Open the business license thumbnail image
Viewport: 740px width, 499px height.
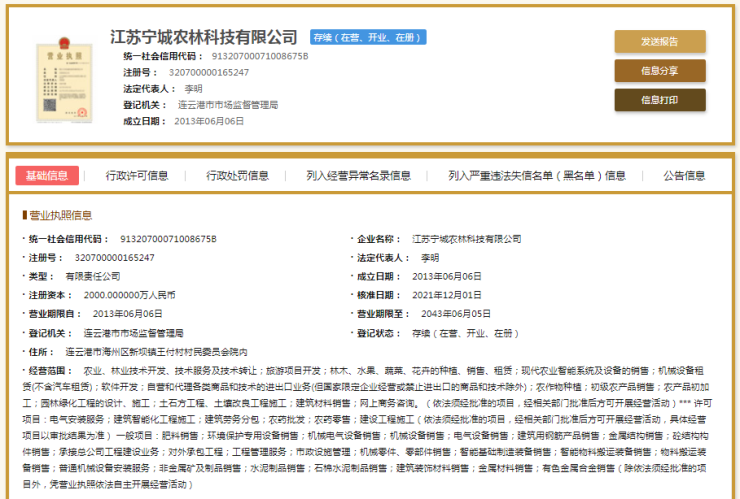point(59,80)
